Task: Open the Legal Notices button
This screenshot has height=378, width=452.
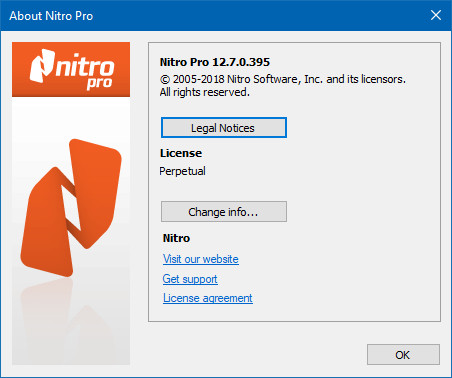Action: click(x=224, y=128)
